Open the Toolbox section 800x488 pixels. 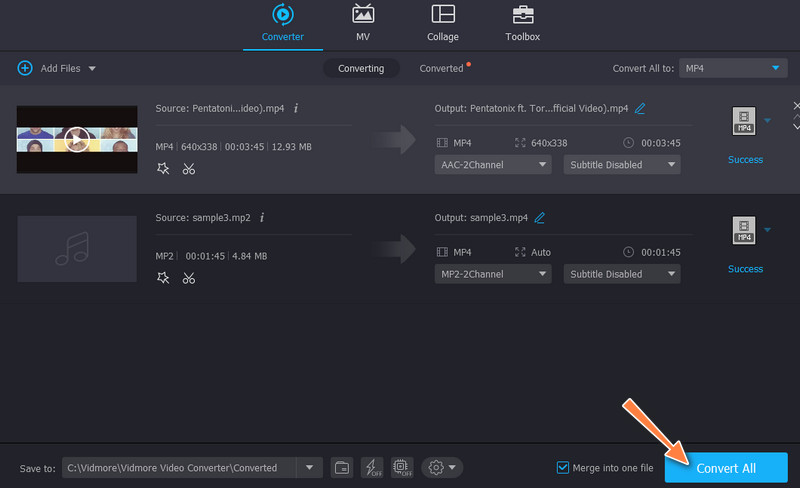click(x=522, y=24)
